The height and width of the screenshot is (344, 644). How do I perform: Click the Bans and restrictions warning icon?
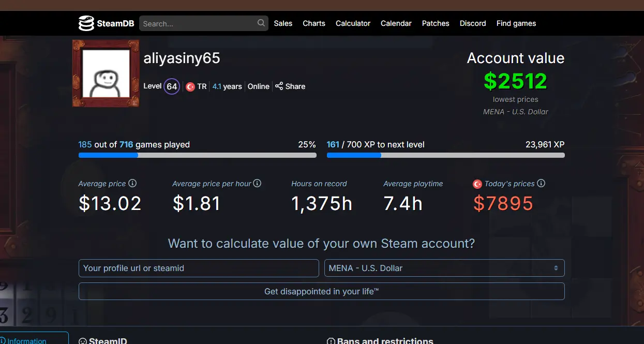coord(331,341)
